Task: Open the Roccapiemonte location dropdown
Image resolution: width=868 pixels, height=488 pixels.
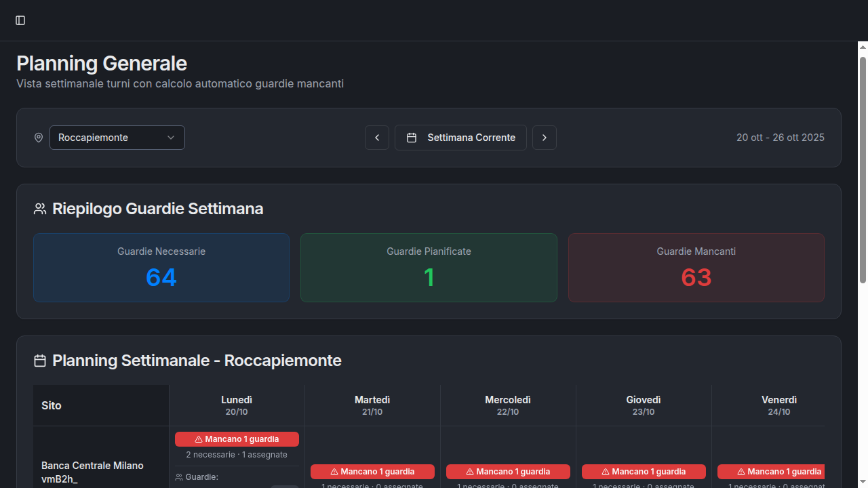Action: (117, 138)
